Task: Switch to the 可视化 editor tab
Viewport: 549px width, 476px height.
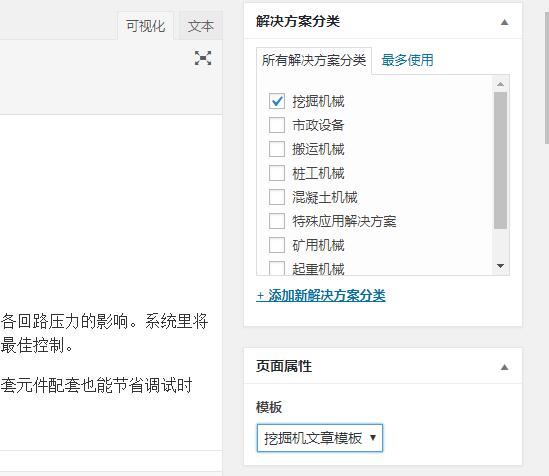Action: coord(145,26)
